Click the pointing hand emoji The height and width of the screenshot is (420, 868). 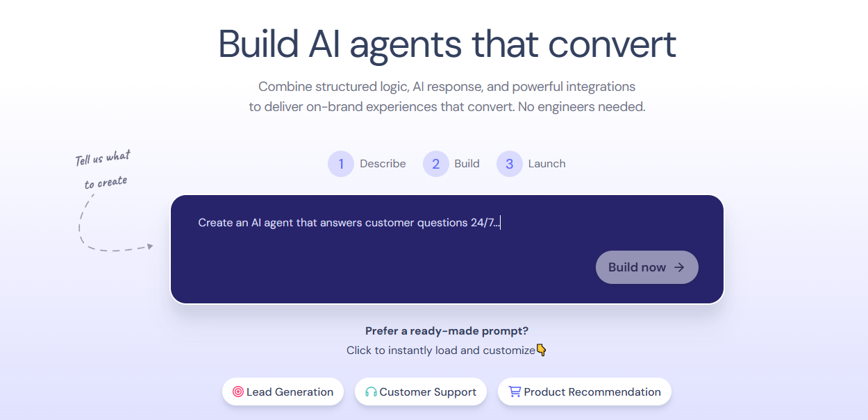click(x=540, y=350)
